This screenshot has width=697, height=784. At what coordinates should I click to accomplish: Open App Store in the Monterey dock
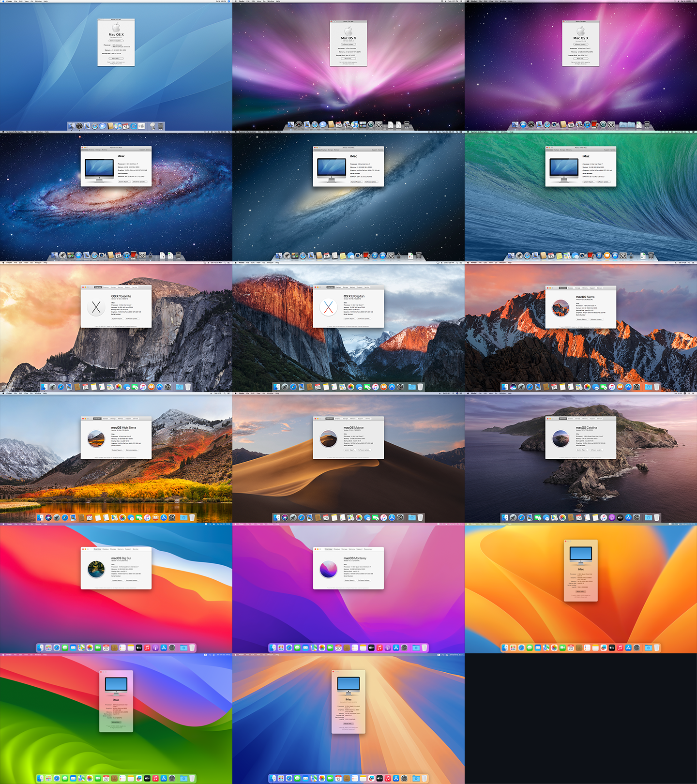pos(396,648)
